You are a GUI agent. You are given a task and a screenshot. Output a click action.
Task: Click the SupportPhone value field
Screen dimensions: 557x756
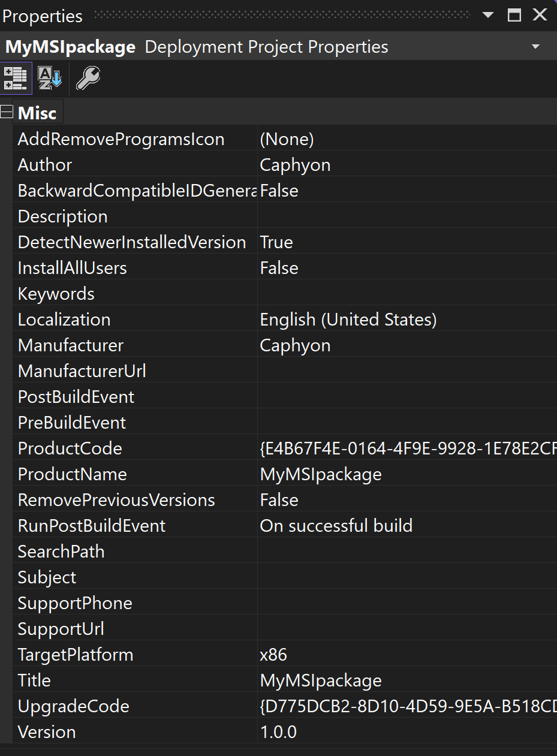point(407,603)
